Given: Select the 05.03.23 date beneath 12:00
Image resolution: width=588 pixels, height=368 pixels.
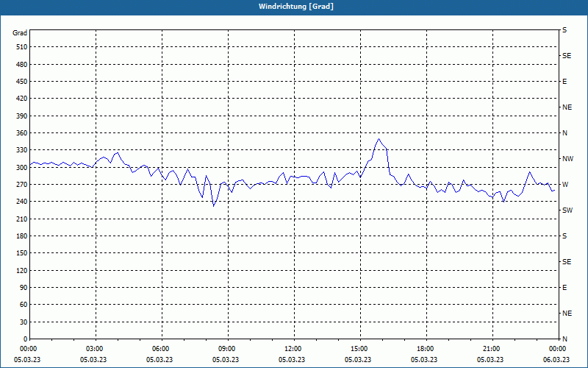Looking at the screenshot, I should (x=292, y=360).
